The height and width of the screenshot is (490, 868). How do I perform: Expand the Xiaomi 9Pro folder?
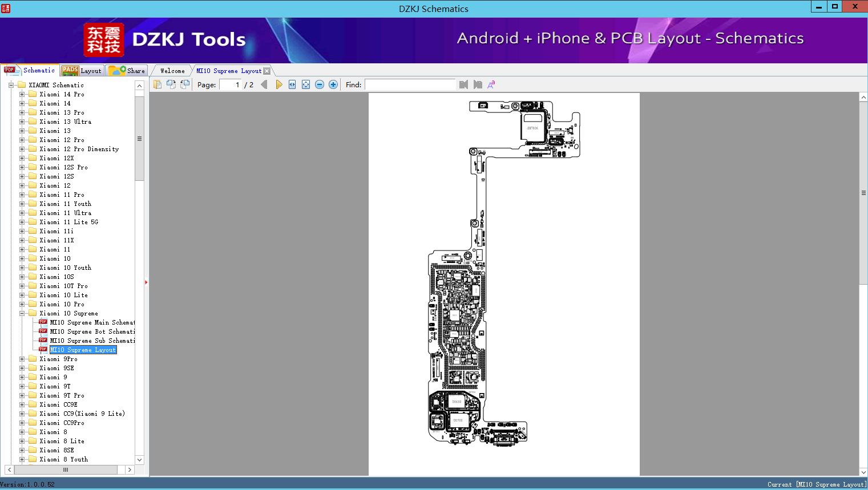click(x=22, y=359)
